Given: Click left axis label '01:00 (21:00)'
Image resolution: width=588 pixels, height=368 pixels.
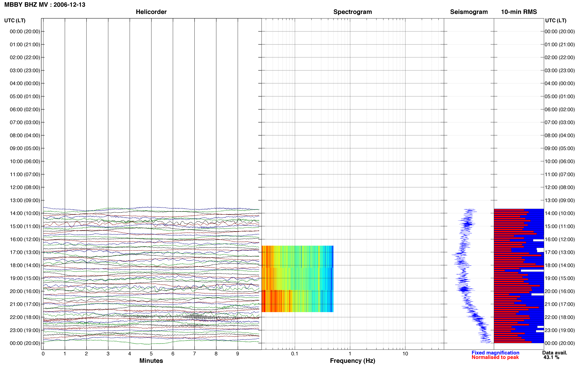Looking at the screenshot, I should (x=25, y=45).
